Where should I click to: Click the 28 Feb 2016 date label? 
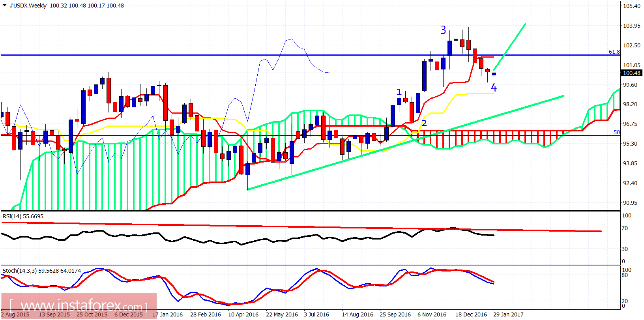point(206,314)
